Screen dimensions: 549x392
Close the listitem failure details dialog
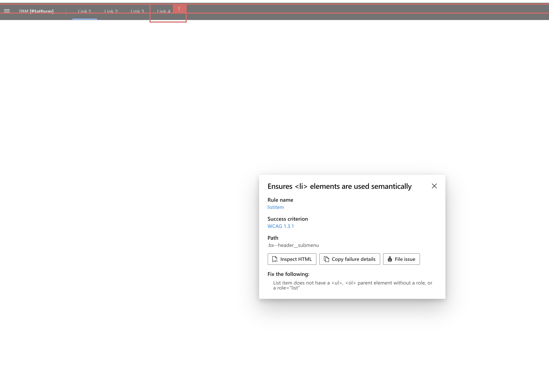(x=434, y=186)
